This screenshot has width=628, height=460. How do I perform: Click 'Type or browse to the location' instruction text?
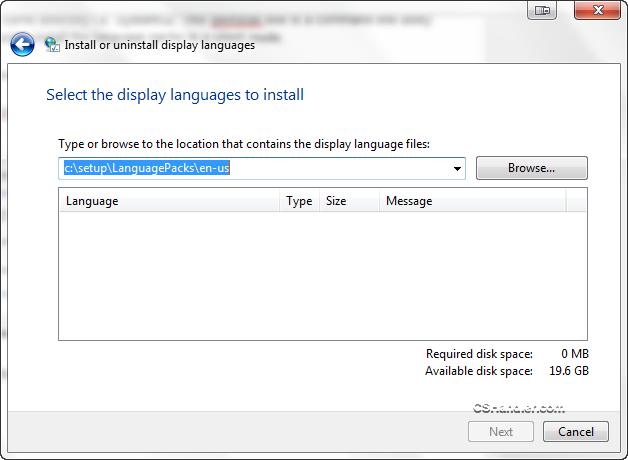pos(244,144)
